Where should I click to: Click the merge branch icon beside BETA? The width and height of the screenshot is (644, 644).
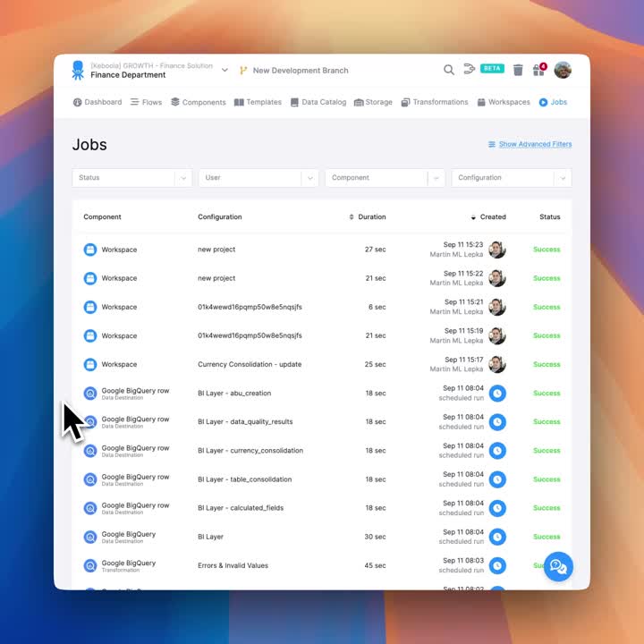[469, 69]
